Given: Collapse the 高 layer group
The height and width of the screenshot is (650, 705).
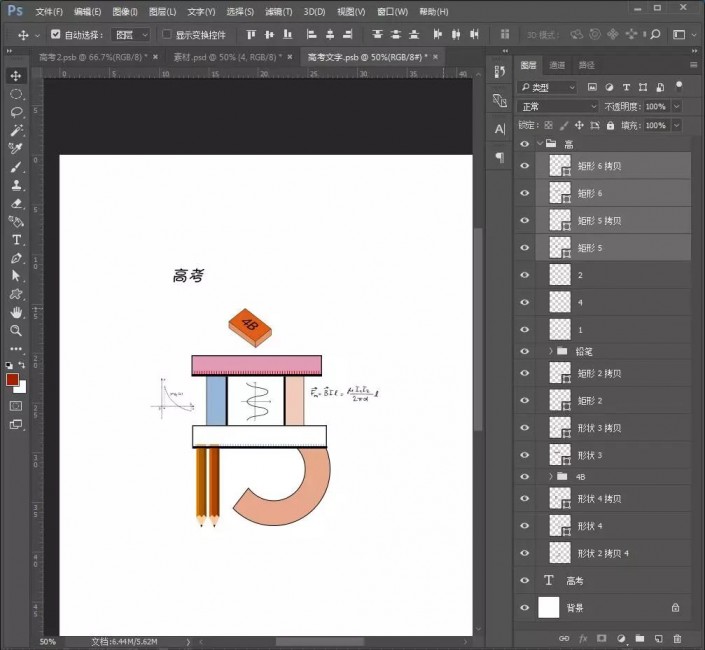Looking at the screenshot, I should click(540, 144).
